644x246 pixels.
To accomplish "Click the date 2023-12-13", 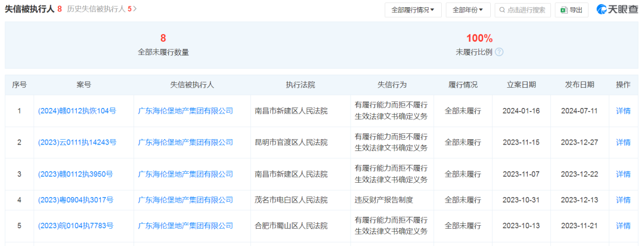I will pyautogui.click(x=579, y=200).
